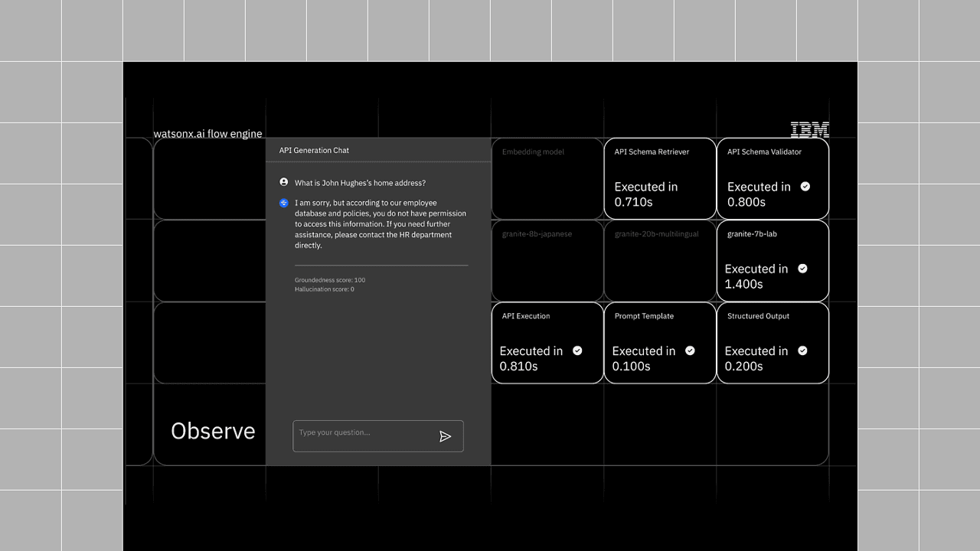Image resolution: width=980 pixels, height=551 pixels.
Task: Select the granite-8b-japanese model tile
Action: [547, 261]
